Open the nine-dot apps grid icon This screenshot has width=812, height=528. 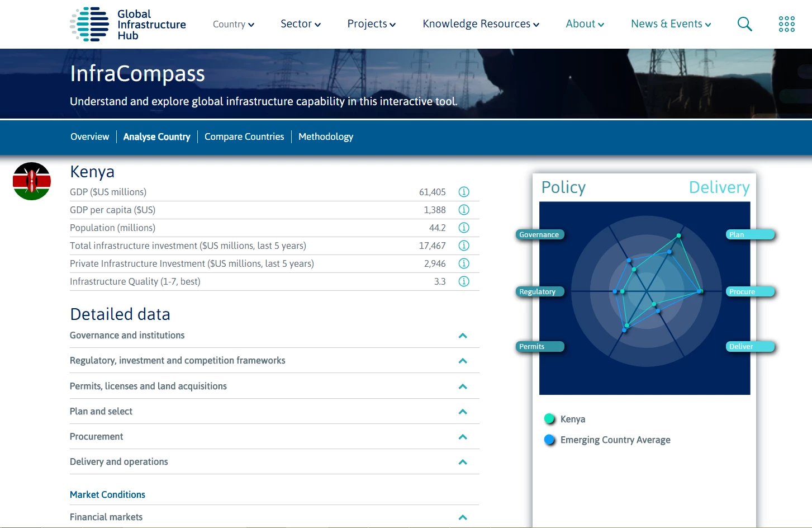coord(787,24)
